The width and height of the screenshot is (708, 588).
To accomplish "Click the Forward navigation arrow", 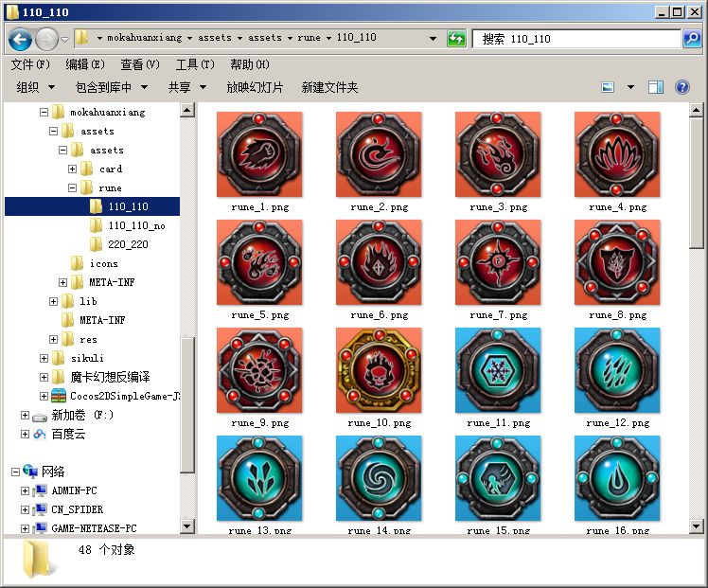I will click(46, 39).
